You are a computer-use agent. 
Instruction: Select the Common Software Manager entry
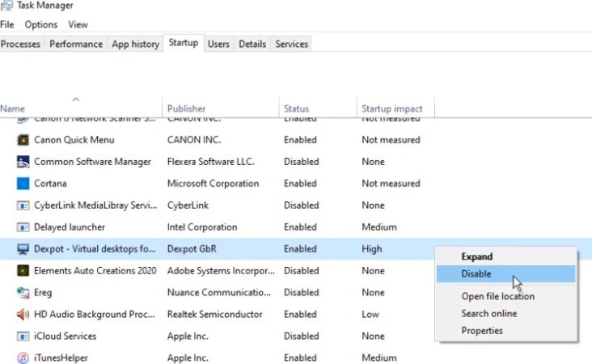(x=92, y=162)
